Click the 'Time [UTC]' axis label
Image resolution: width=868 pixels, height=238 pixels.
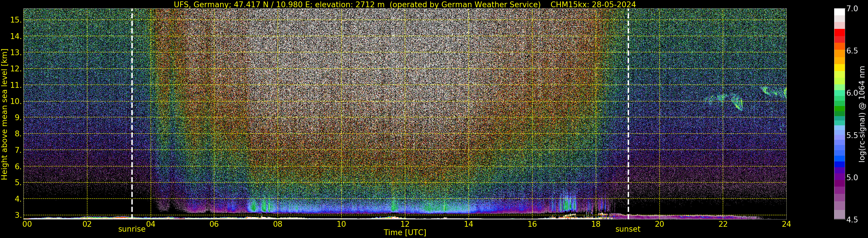click(405, 233)
